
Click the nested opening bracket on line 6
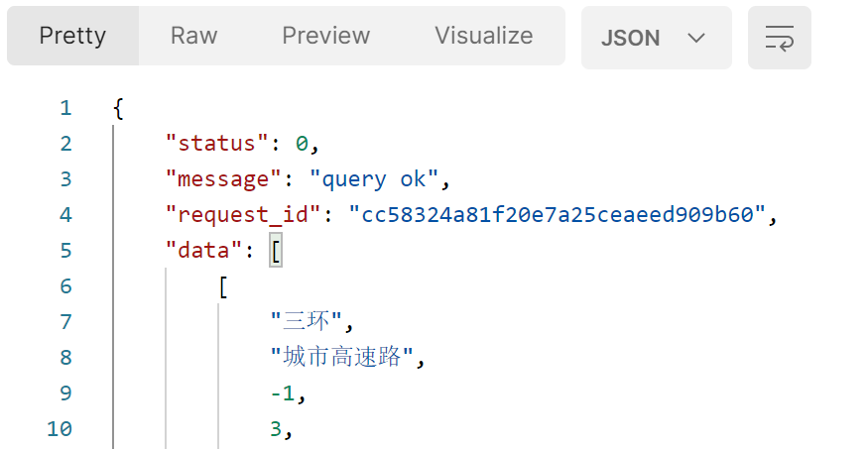(223, 286)
